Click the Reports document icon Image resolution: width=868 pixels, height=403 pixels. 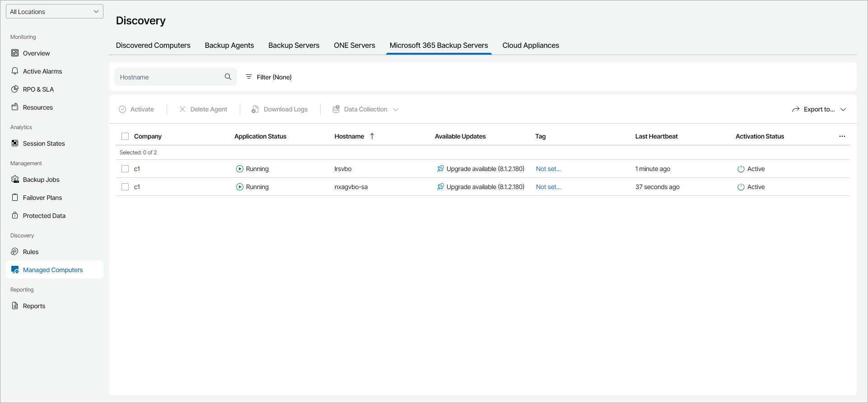pyautogui.click(x=15, y=306)
